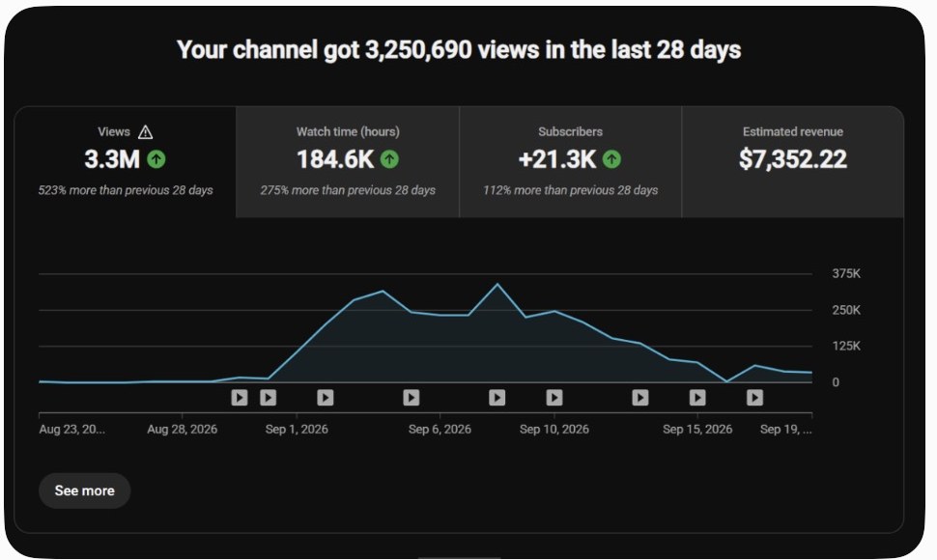Click the video marker above Sep 15, 2026
The width and height of the screenshot is (937, 560).
click(697, 398)
